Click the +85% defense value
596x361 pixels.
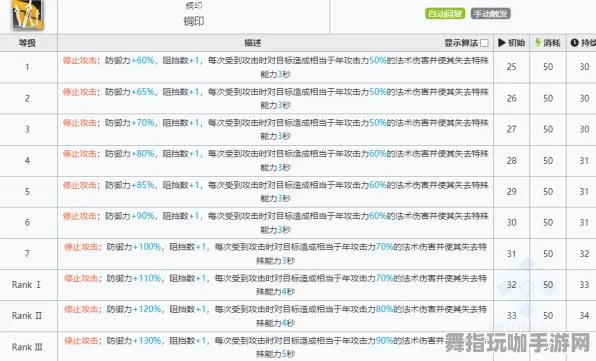point(143,185)
